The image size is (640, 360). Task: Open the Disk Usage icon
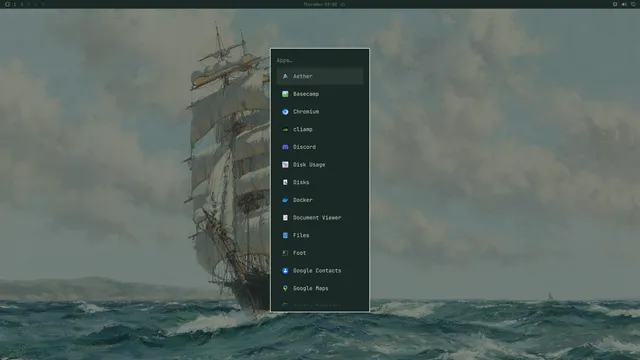(x=285, y=165)
